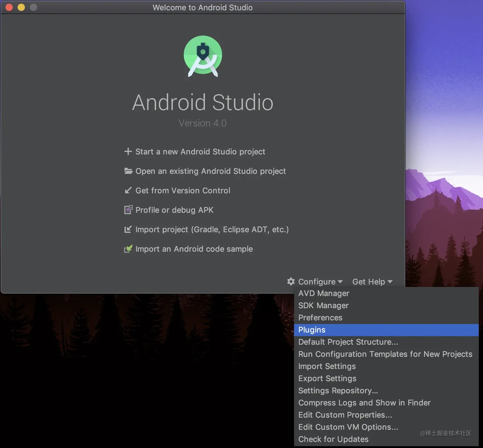The image size is (483, 448).
Task: Select Export Settings menu entry
Action: click(x=386, y=378)
